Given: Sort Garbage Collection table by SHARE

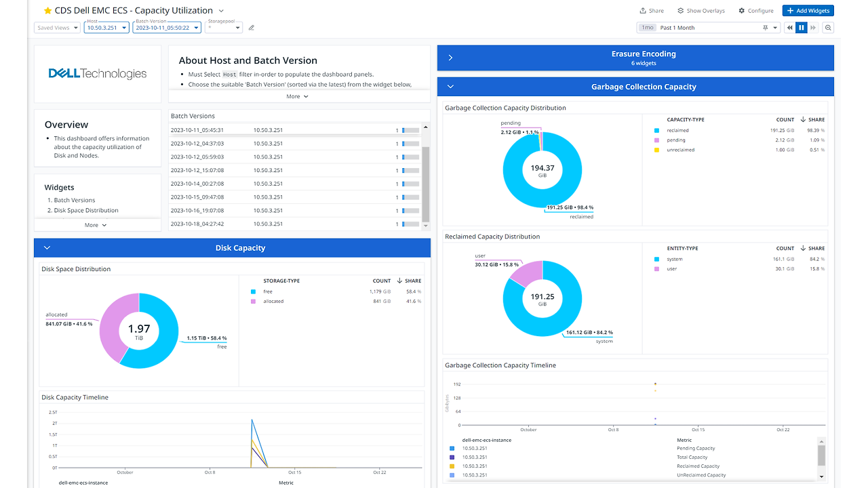Looking at the screenshot, I should [x=812, y=119].
